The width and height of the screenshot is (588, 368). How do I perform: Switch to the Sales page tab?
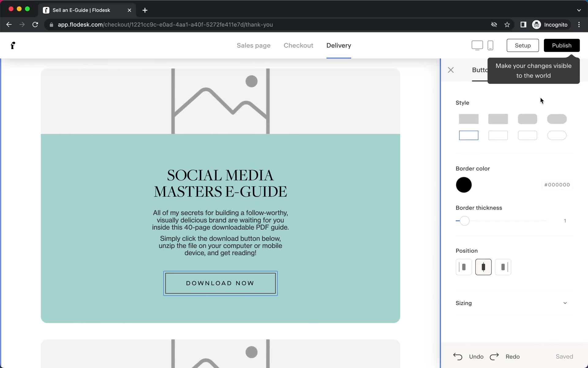coord(254,45)
